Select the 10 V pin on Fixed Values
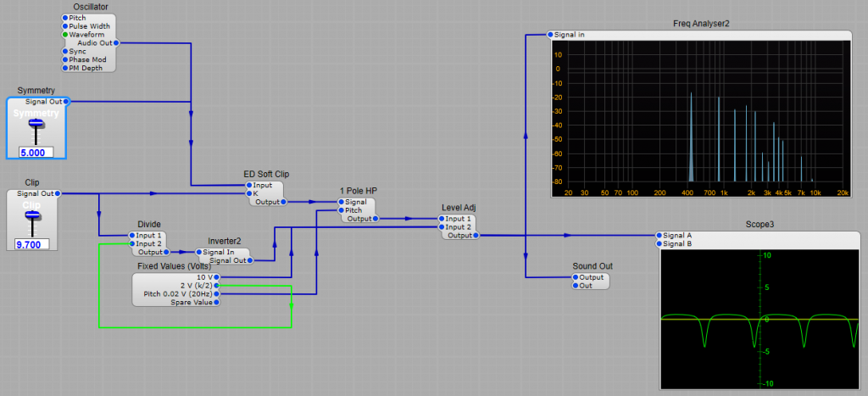 coord(217,277)
